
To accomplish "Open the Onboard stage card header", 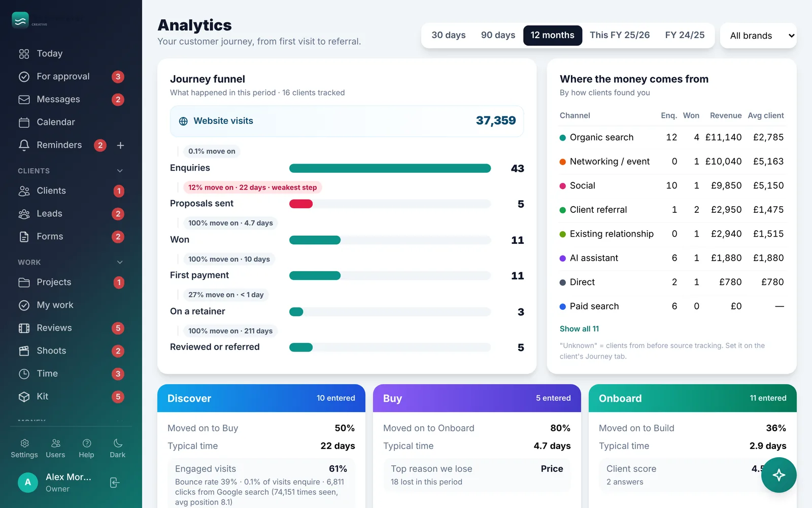I will point(693,398).
